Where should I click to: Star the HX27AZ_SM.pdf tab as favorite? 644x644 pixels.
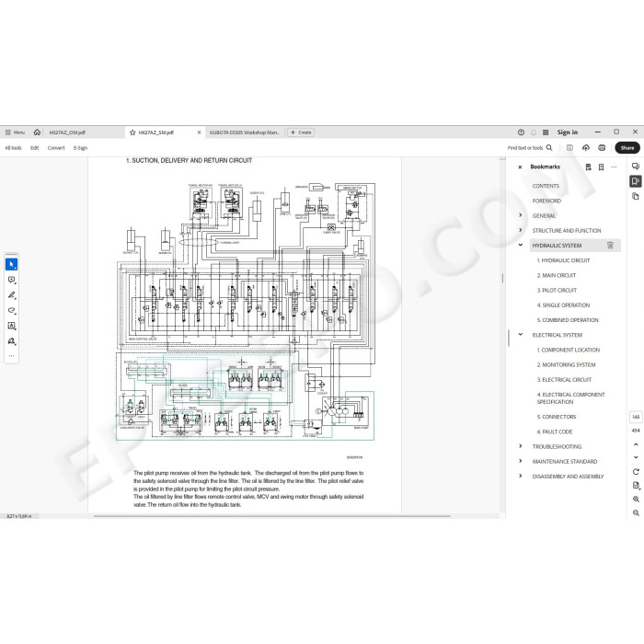point(132,132)
